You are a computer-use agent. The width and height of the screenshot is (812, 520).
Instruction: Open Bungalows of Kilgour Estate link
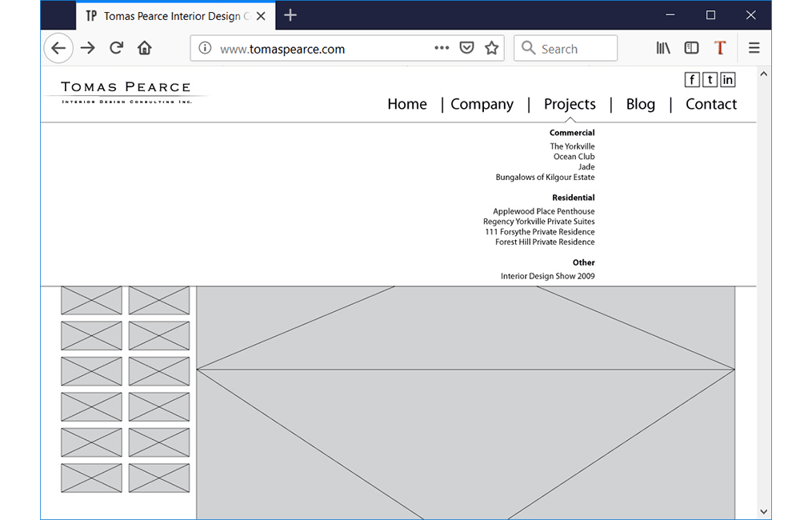click(545, 177)
